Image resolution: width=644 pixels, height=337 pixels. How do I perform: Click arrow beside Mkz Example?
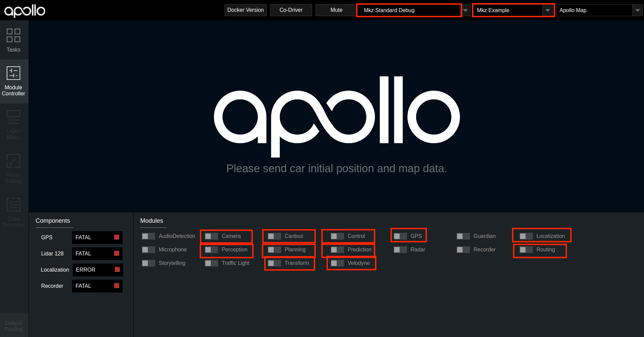[x=548, y=10]
